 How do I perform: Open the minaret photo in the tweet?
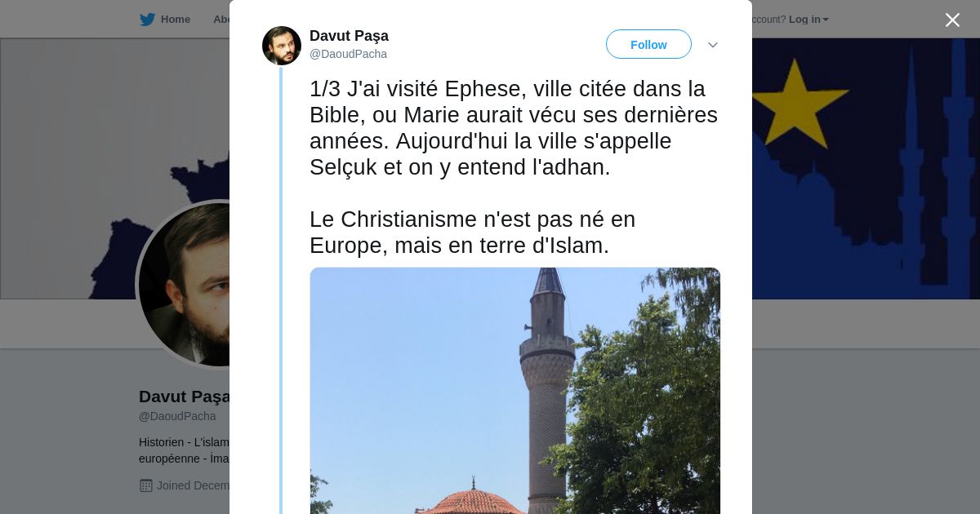(515, 391)
